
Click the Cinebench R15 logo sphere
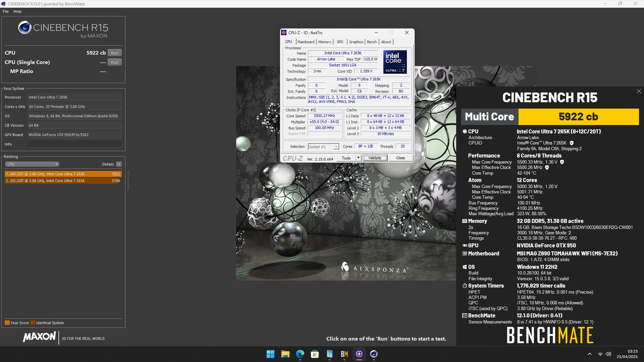click(25, 27)
